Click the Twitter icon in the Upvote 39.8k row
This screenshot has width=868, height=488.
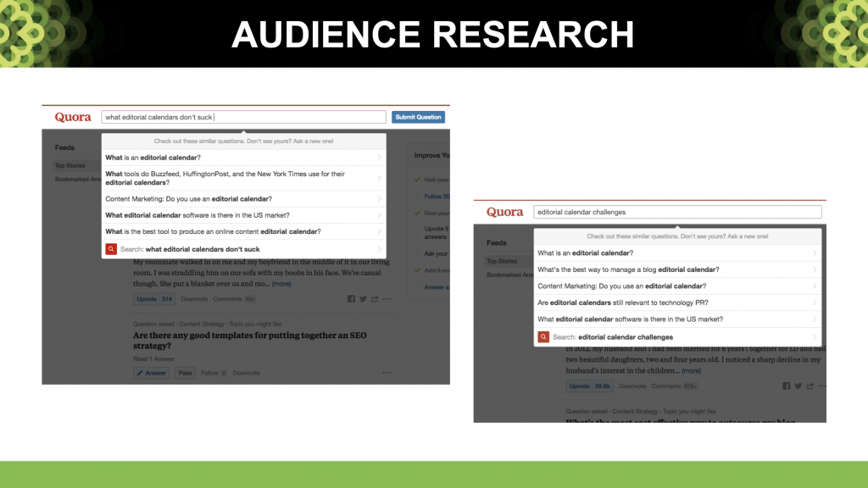[798, 386]
